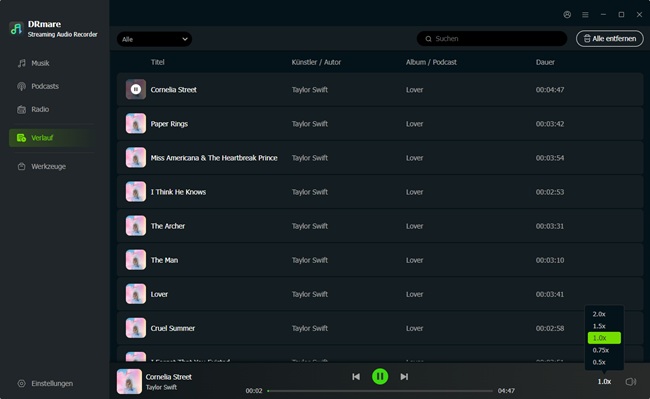Viewport: 650px width, 399px height.
Task: Click the Album / Podcast column header
Action: 431,62
